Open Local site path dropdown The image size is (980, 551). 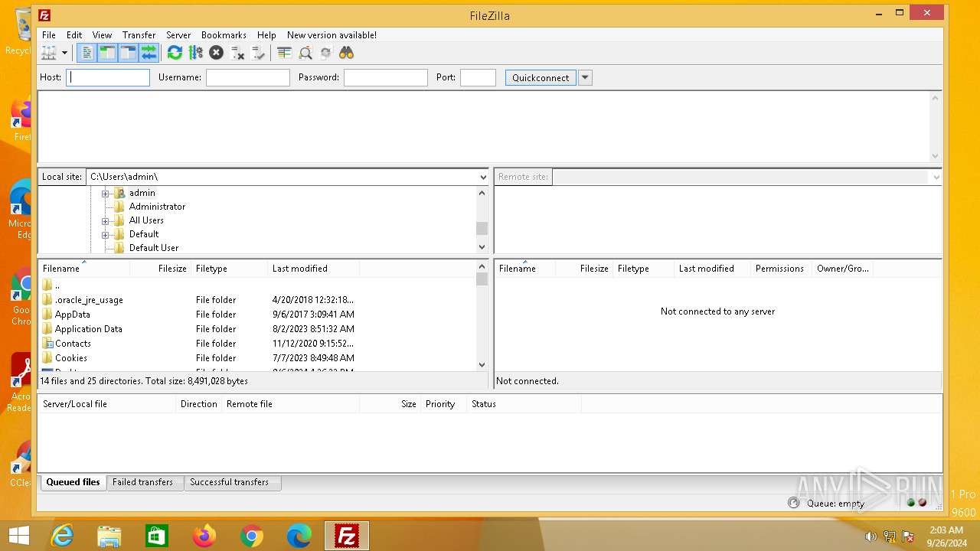(x=482, y=177)
